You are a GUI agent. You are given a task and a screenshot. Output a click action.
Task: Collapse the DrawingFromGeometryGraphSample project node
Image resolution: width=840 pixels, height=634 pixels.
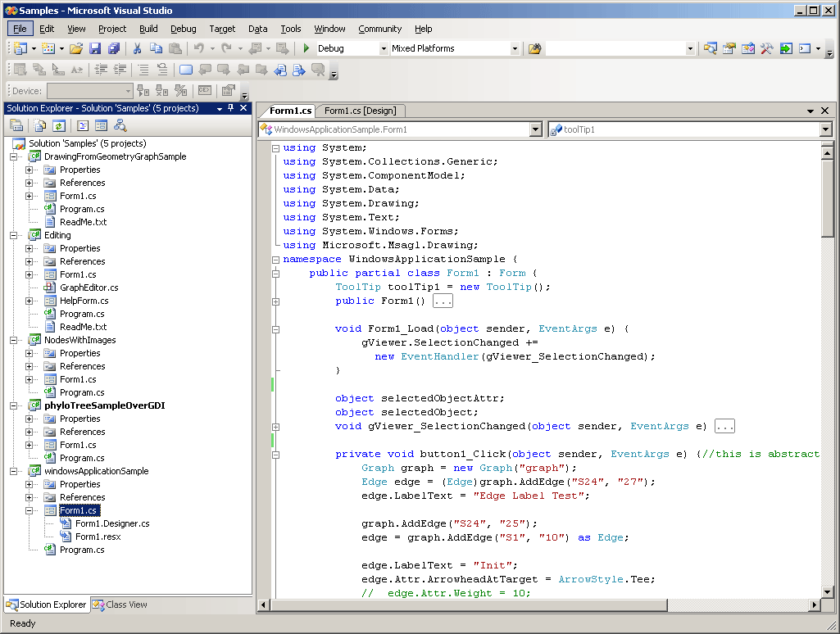click(13, 157)
